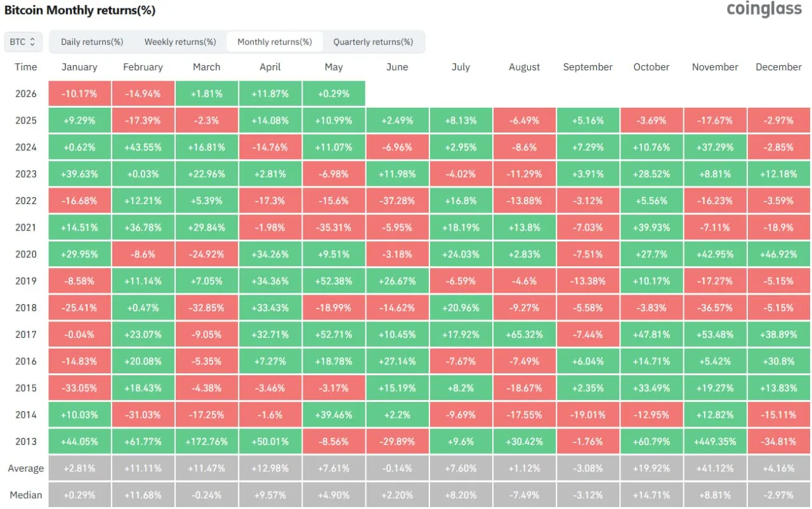Screen dimensions: 812x509
Task: Click the coinglass logo
Action: click(x=764, y=10)
